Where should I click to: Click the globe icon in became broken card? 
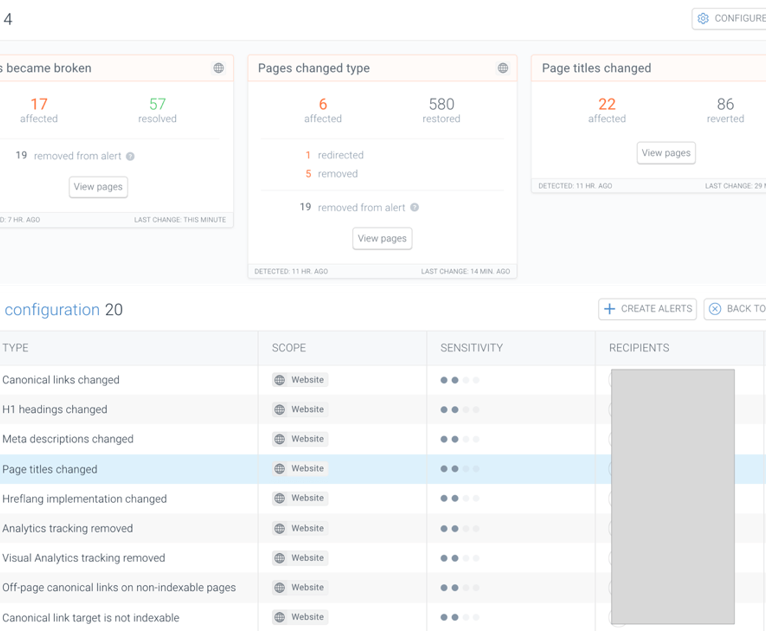pos(219,68)
